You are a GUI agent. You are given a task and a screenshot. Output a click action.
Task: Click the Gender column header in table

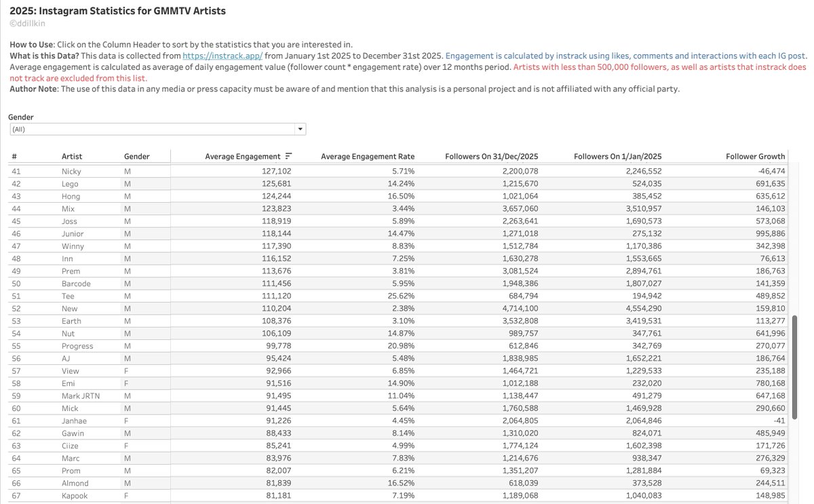137,157
